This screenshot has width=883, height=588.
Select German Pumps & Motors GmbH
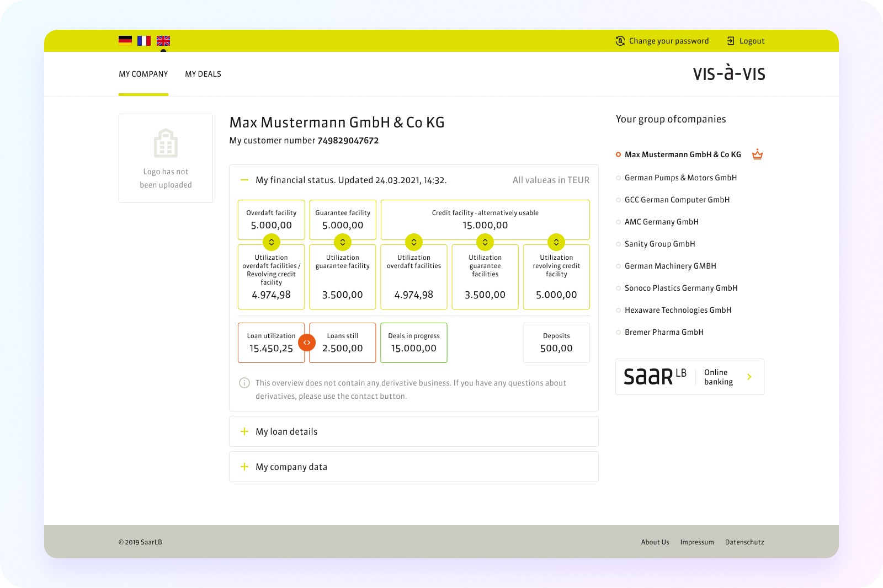(x=680, y=178)
